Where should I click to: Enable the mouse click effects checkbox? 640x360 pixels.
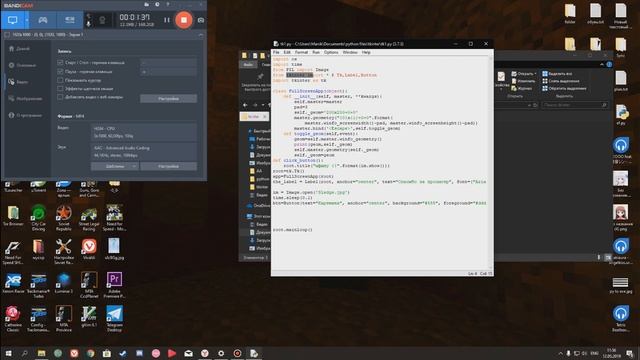tap(60, 89)
